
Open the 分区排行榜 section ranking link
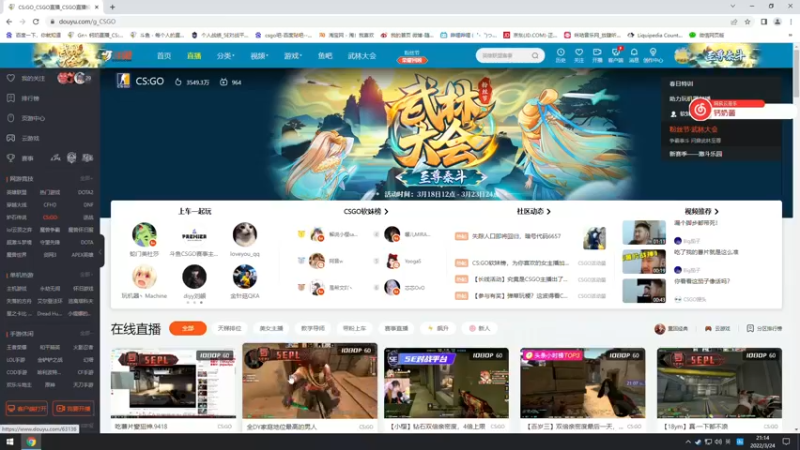tap(764, 329)
